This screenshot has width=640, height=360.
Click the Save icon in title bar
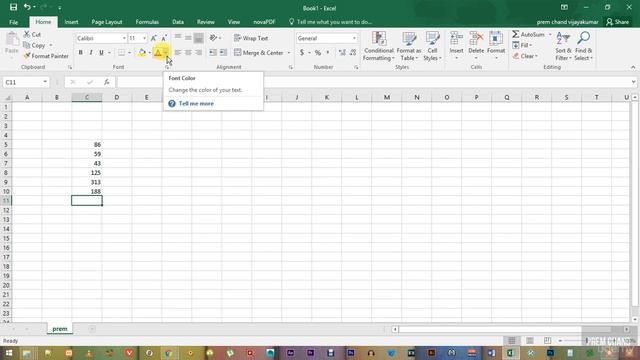(13, 7)
